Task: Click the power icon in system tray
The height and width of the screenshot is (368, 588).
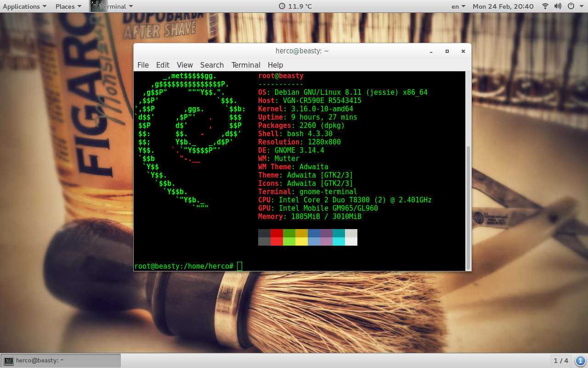Action: point(571,6)
